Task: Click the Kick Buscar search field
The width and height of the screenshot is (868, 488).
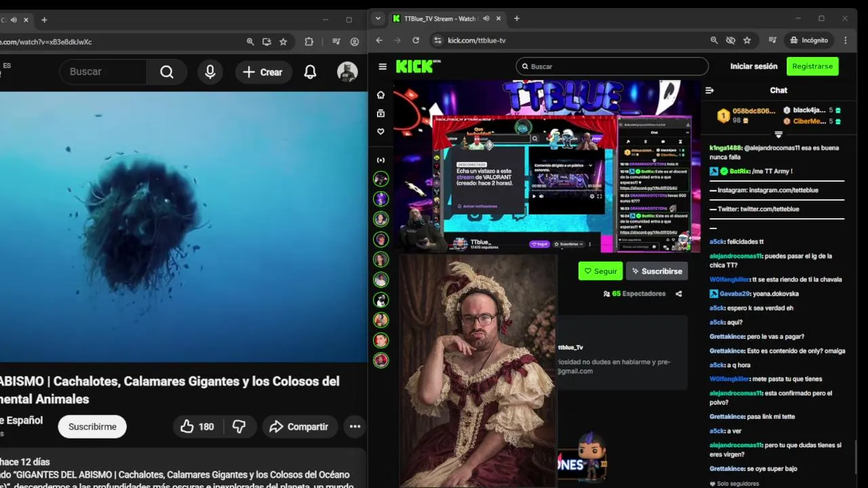Action: (x=612, y=66)
